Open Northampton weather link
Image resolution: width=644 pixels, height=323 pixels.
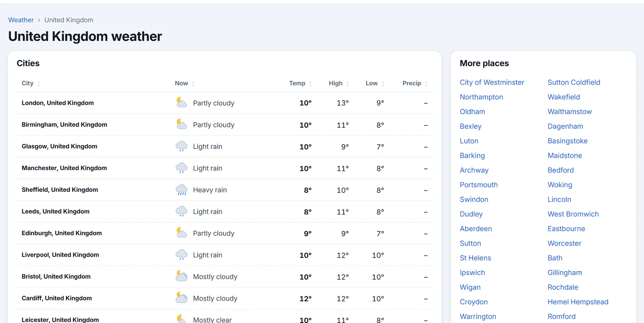[481, 97]
